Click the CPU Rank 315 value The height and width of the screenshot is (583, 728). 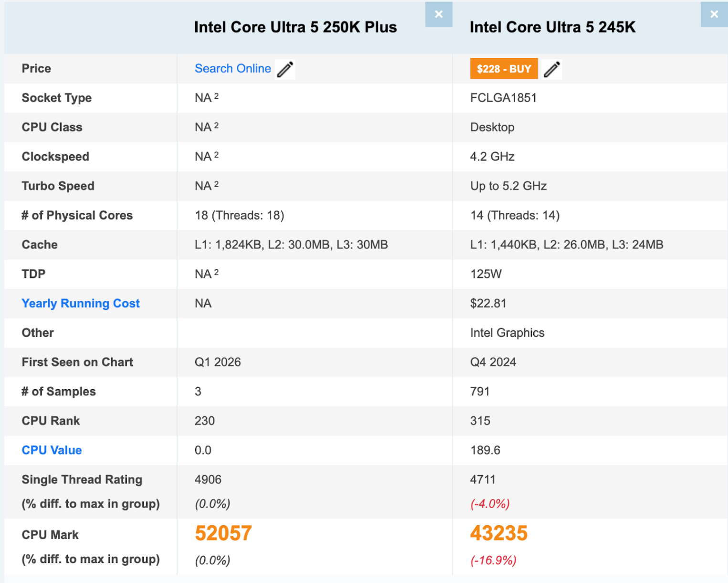coord(480,421)
